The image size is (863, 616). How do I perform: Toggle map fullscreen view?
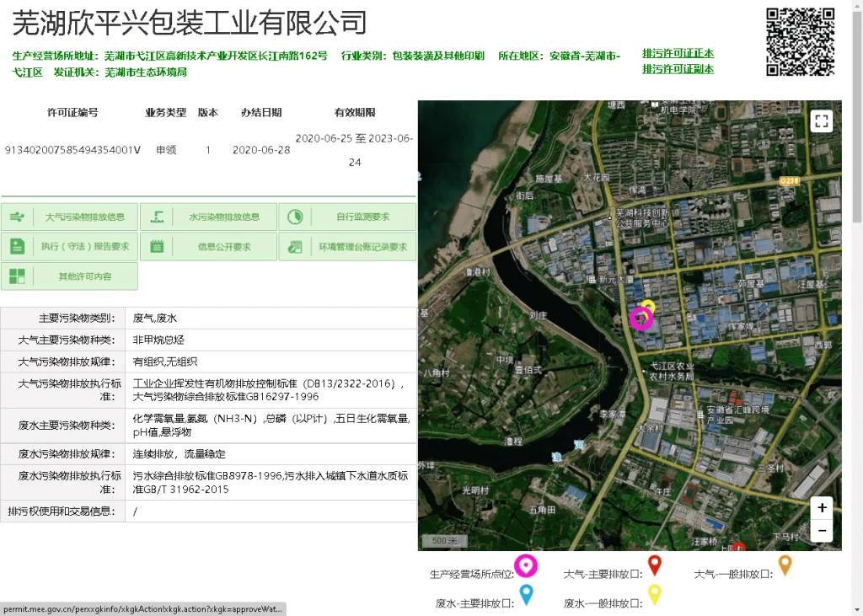(822, 121)
